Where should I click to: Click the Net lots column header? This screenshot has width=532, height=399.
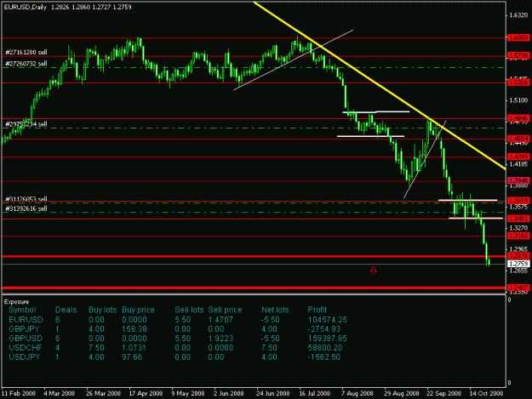pyautogui.click(x=275, y=310)
